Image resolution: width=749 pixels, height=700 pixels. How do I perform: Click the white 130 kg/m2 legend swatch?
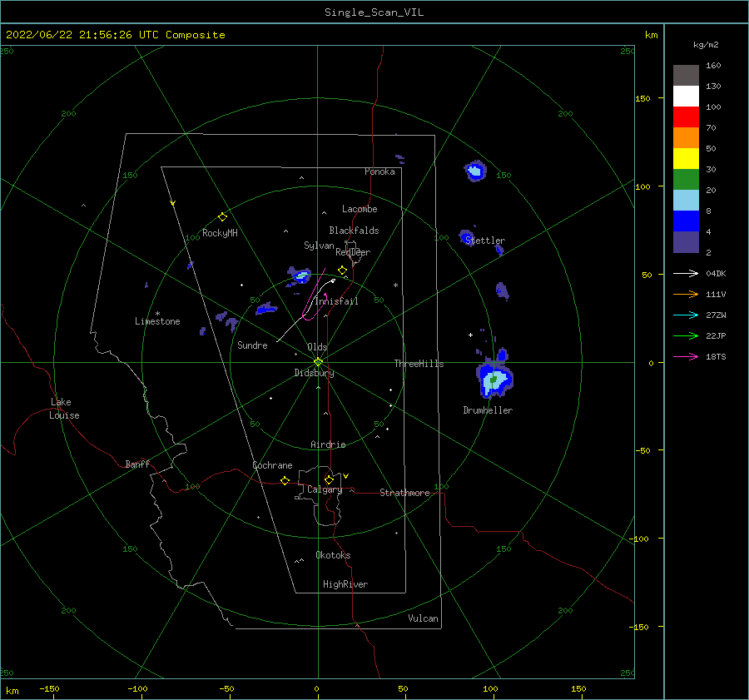686,96
